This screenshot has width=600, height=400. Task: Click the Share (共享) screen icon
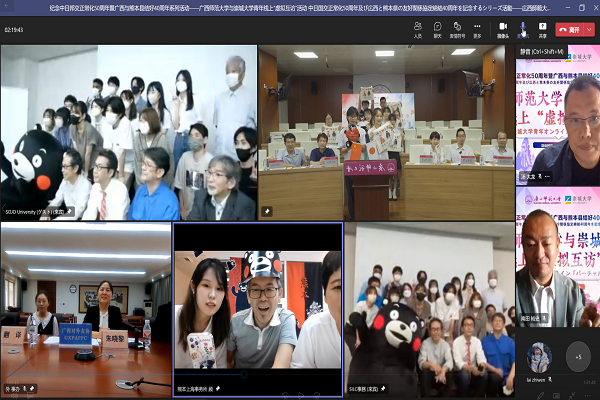[x=542, y=26]
